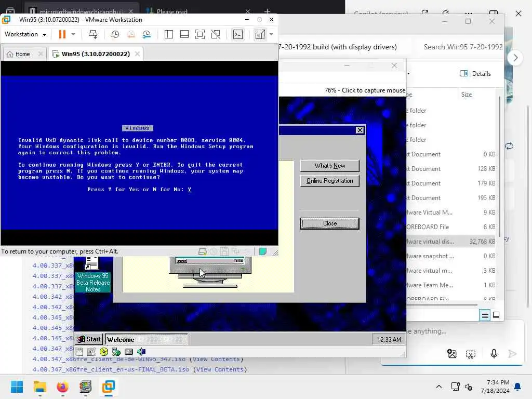Click the stretch guest display icon

[260, 34]
